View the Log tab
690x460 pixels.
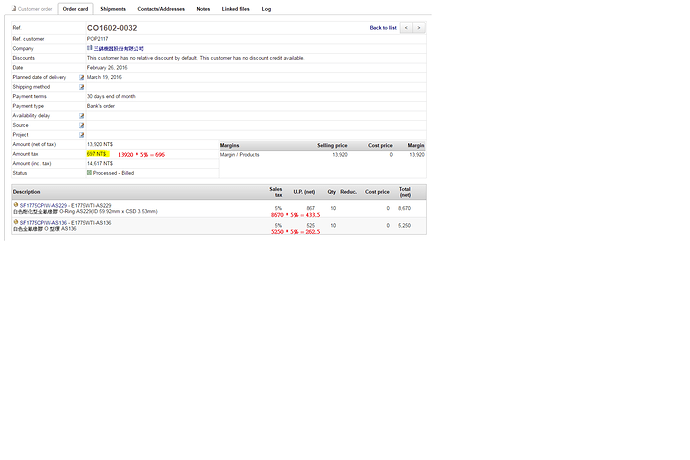(266, 8)
